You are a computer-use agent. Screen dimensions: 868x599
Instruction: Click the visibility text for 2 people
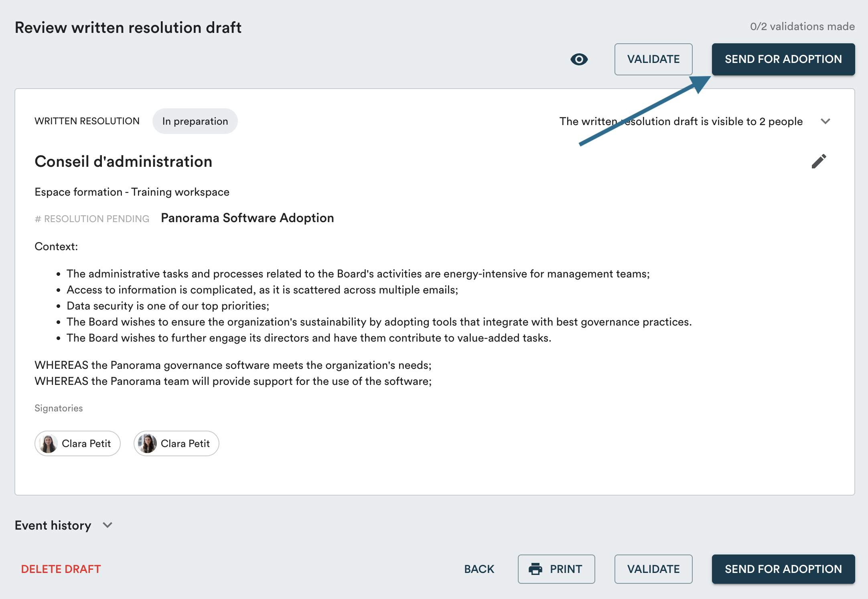click(681, 121)
